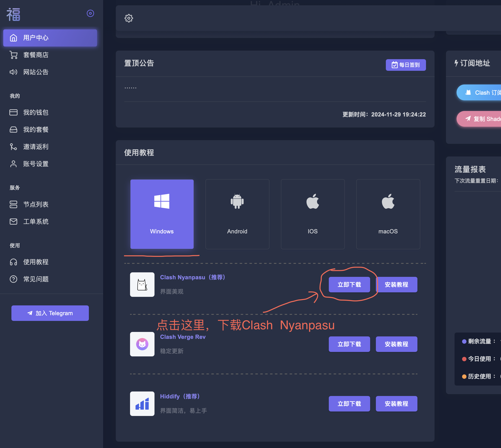Go to 我的钱包 wallet
This screenshot has width=501, height=448.
click(36, 112)
